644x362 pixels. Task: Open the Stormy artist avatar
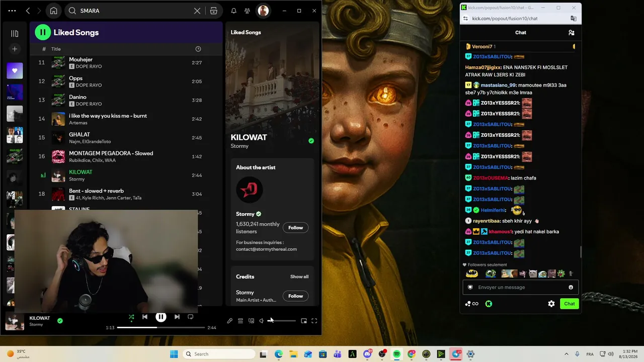click(x=250, y=190)
